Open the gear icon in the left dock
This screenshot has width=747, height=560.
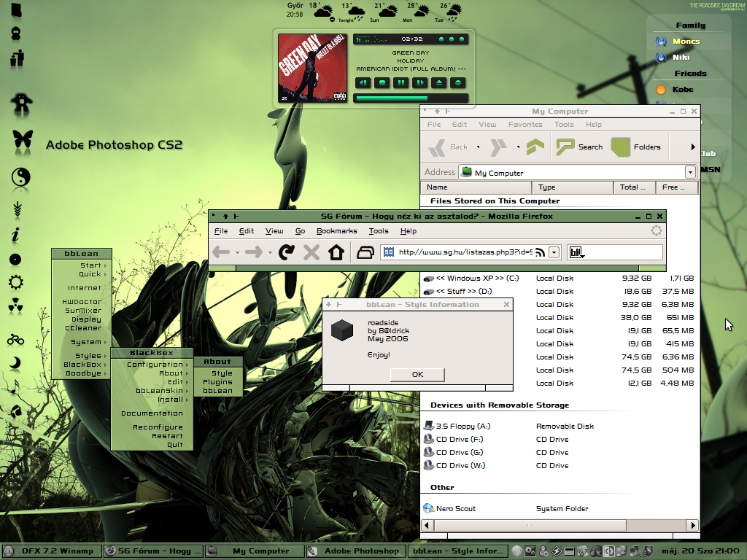pos(16,282)
